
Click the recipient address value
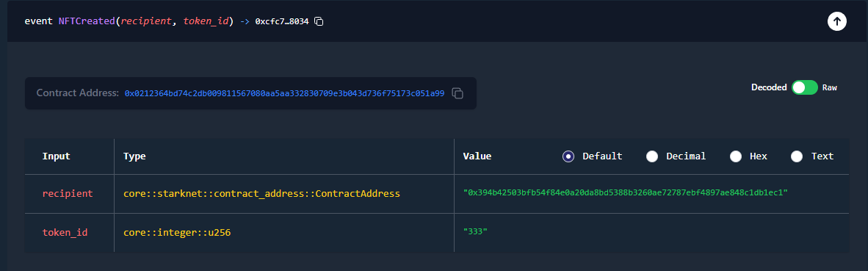[x=626, y=192]
